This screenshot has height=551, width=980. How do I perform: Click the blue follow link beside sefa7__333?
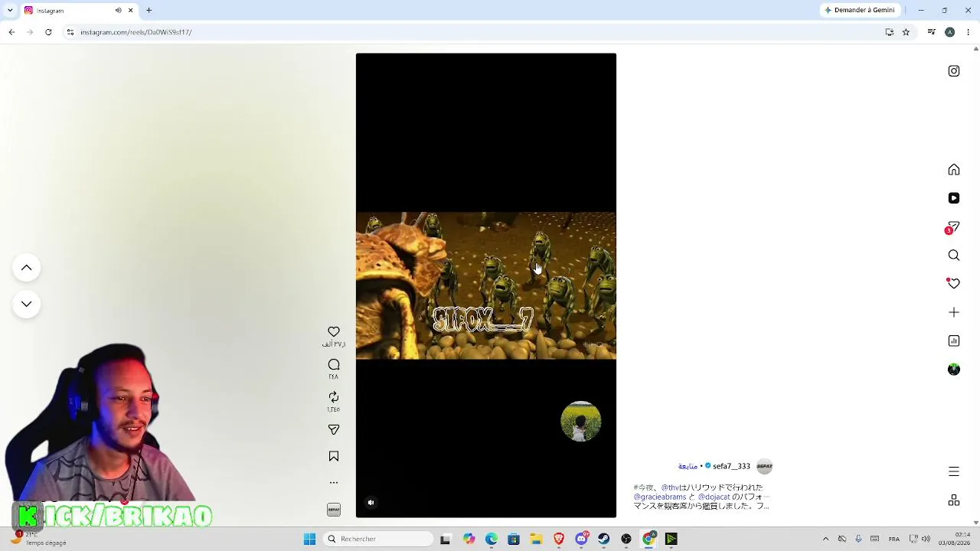pyautogui.click(x=688, y=466)
